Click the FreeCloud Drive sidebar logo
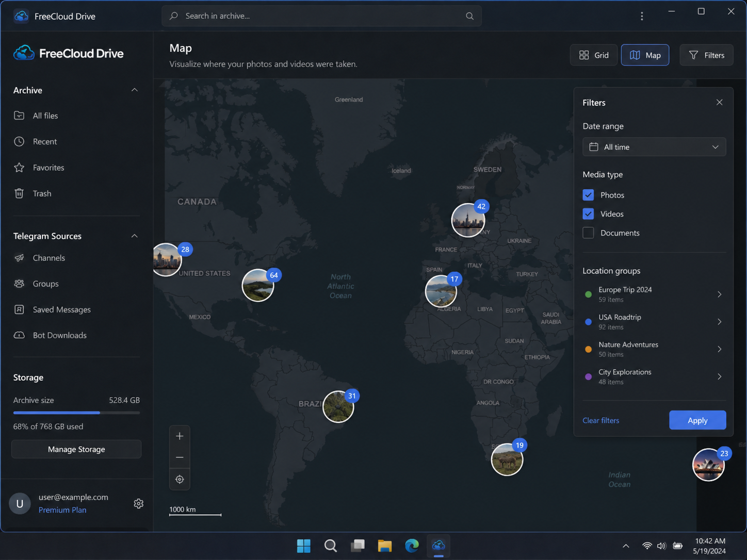This screenshot has height=560, width=747. click(68, 53)
